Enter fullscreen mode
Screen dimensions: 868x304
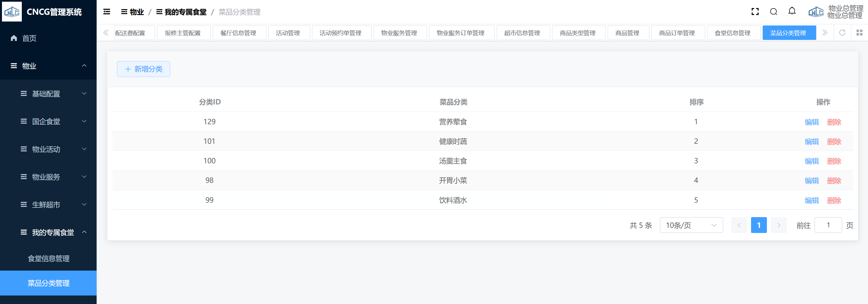tap(755, 12)
